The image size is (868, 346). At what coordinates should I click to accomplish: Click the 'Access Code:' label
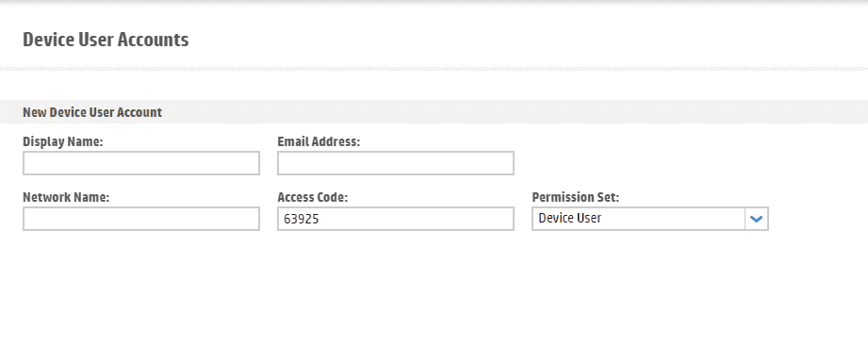(313, 197)
